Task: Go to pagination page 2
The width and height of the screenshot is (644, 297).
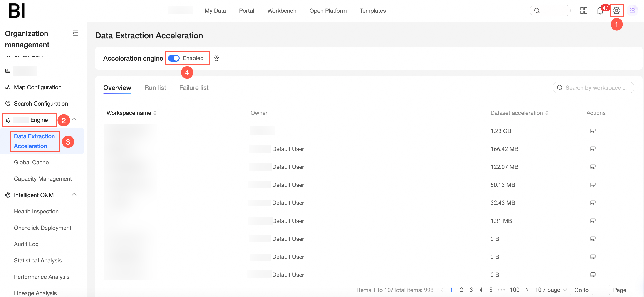Action: 461,290
